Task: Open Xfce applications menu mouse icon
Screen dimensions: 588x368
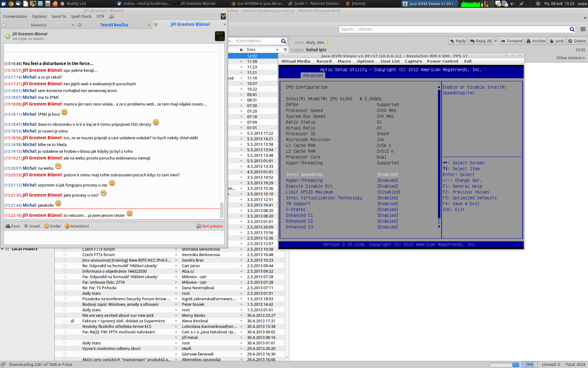Action: coord(4,4)
